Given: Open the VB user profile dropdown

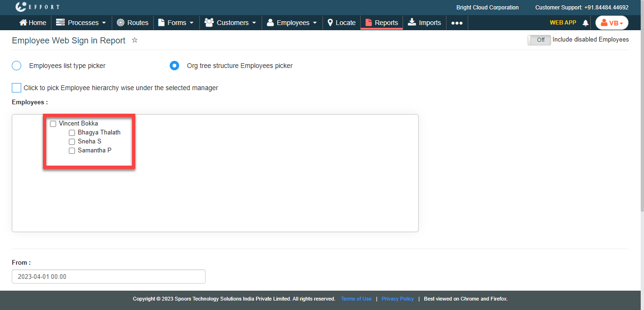Looking at the screenshot, I should tap(611, 23).
